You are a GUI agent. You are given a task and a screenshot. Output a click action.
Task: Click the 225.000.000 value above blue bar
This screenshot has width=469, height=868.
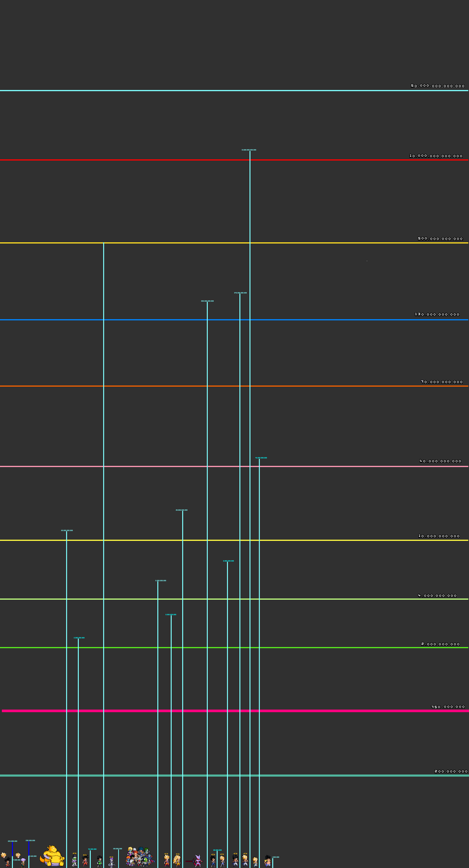click(12, 841)
